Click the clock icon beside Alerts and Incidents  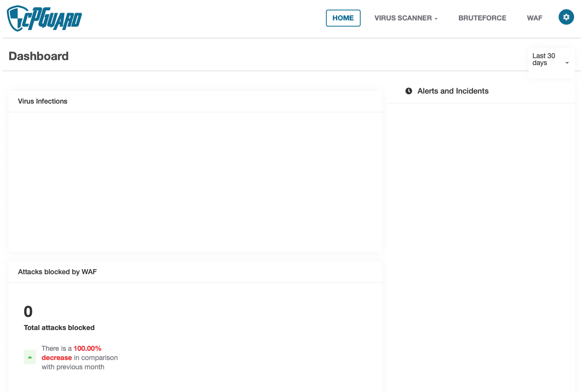click(408, 91)
